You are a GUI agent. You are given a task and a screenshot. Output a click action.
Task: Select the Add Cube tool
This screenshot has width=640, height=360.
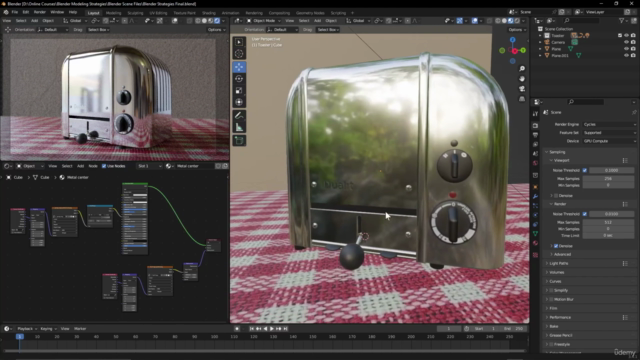pos(239,141)
